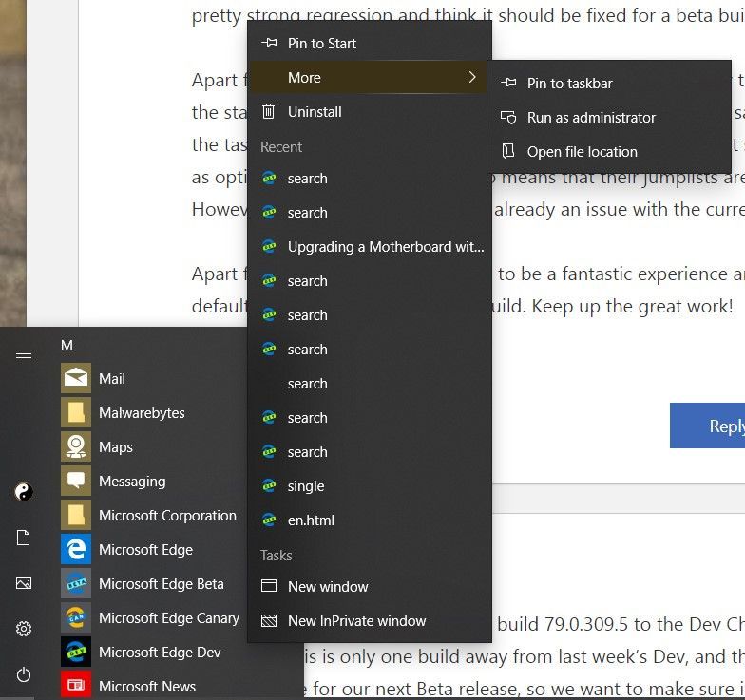745x700 pixels.
Task: Open the Power options icon
Action: pyautogui.click(x=23, y=674)
